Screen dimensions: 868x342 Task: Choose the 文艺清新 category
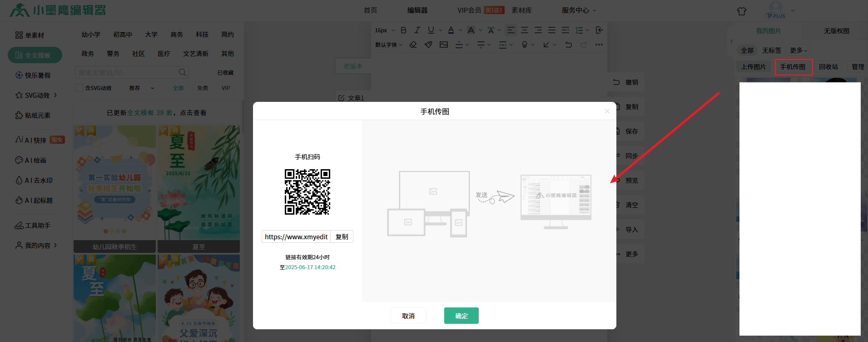tap(196, 54)
